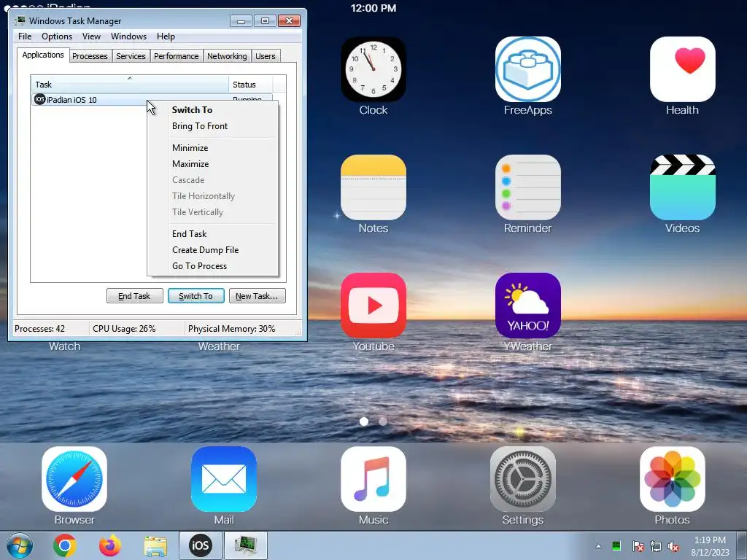
Task: Open Mail from the dock
Action: (224, 478)
